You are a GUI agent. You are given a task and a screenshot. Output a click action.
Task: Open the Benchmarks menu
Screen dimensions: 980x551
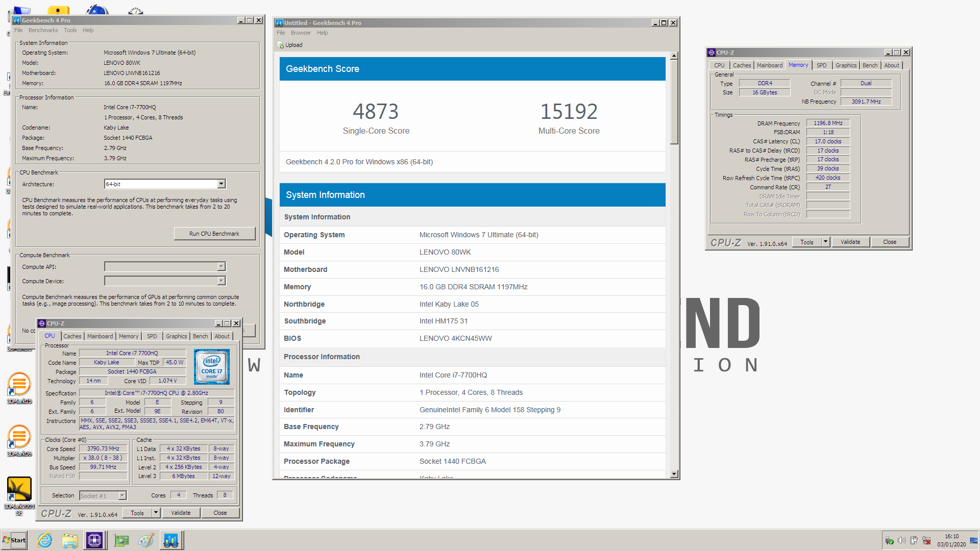(x=43, y=30)
